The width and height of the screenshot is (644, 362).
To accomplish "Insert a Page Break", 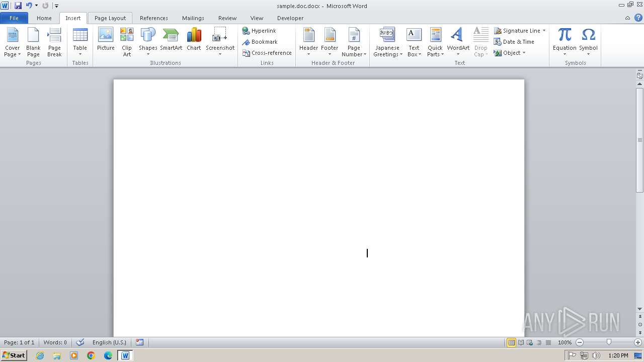I will point(54,42).
